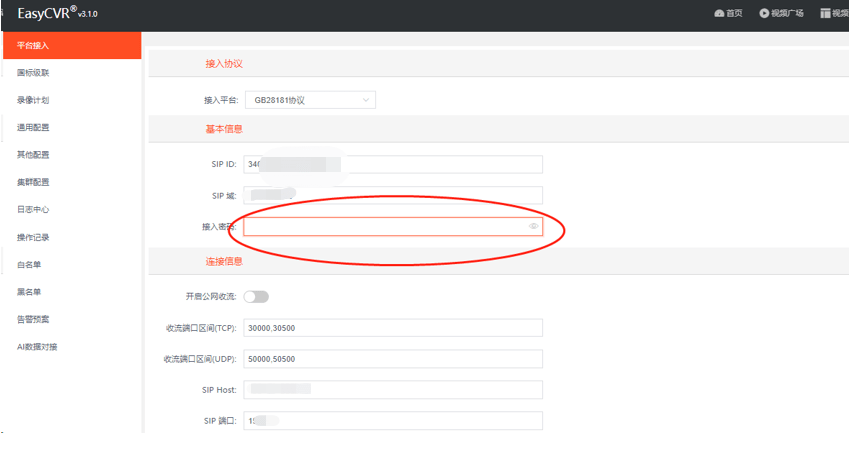Image resolution: width=853 pixels, height=452 pixels.
Task: Go to 录像计划 in the sidebar
Action: (x=34, y=100)
